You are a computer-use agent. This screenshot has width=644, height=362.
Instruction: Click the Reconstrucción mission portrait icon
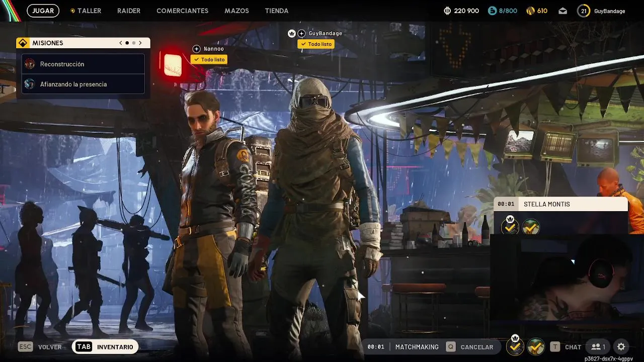[x=30, y=64]
